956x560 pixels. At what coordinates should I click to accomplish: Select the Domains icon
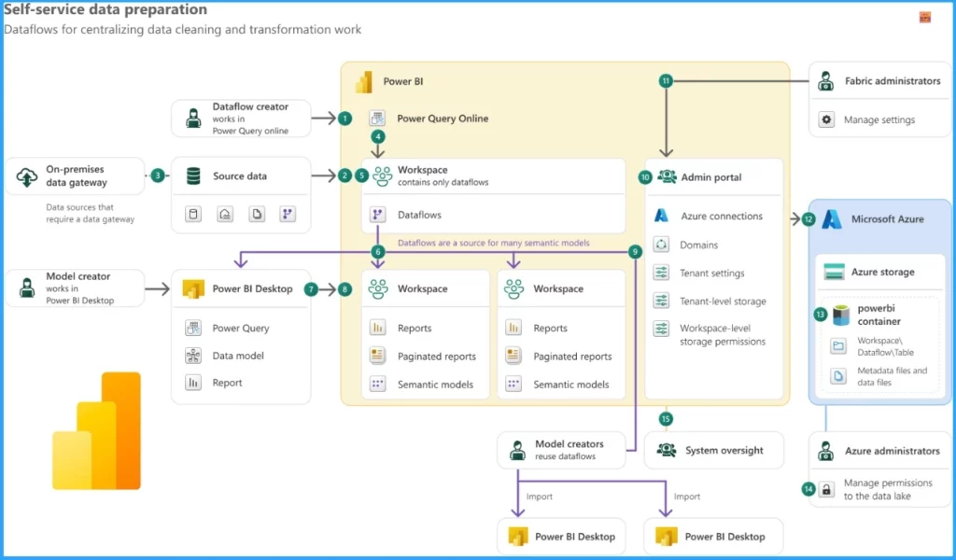pos(661,245)
